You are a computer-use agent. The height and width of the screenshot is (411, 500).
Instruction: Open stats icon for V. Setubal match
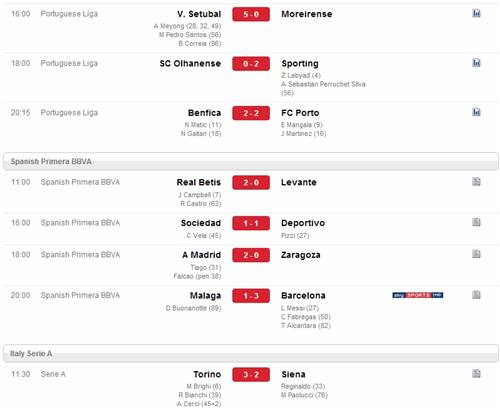coord(476,13)
